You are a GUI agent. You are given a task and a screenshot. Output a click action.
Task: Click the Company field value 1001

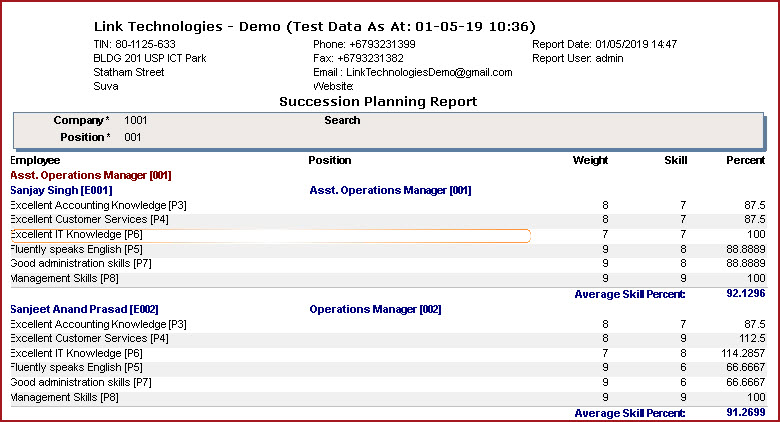tap(135, 120)
